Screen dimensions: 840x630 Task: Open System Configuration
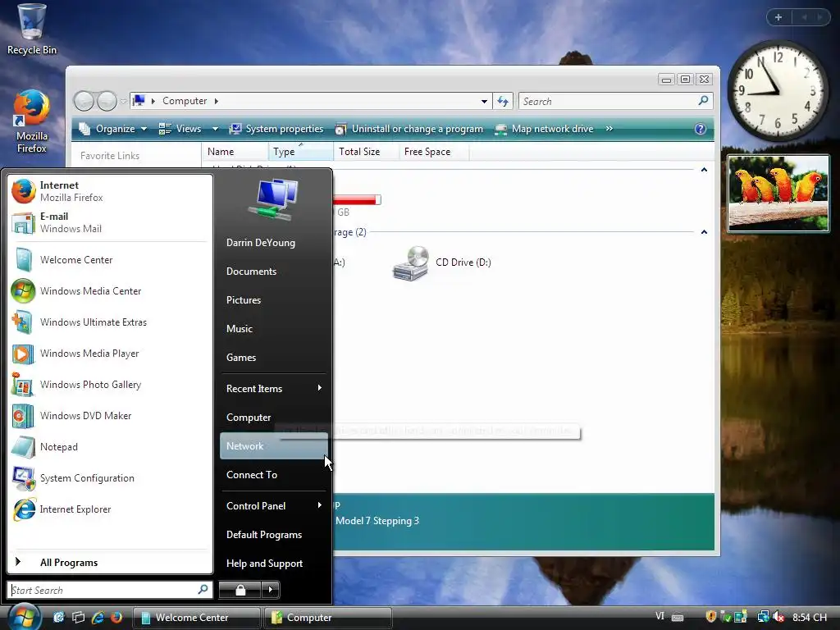point(110,478)
